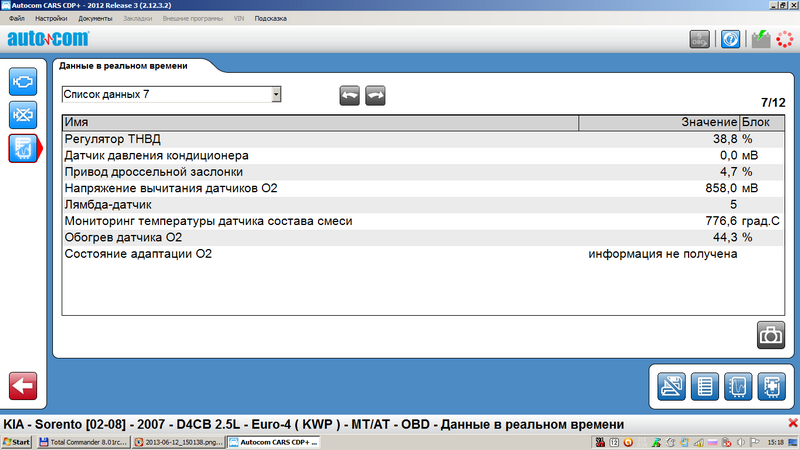
Task: Click the KIA Sorento vehicle status bar text
Action: (x=313, y=424)
